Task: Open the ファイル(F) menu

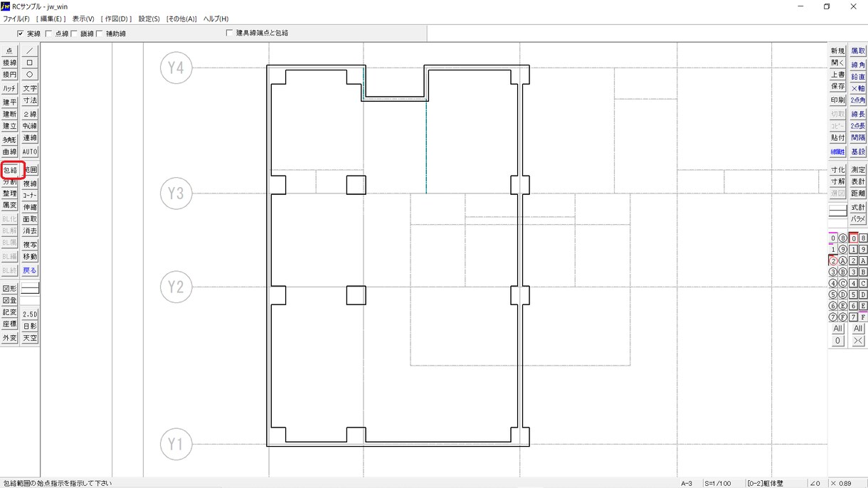Action: tap(16, 19)
